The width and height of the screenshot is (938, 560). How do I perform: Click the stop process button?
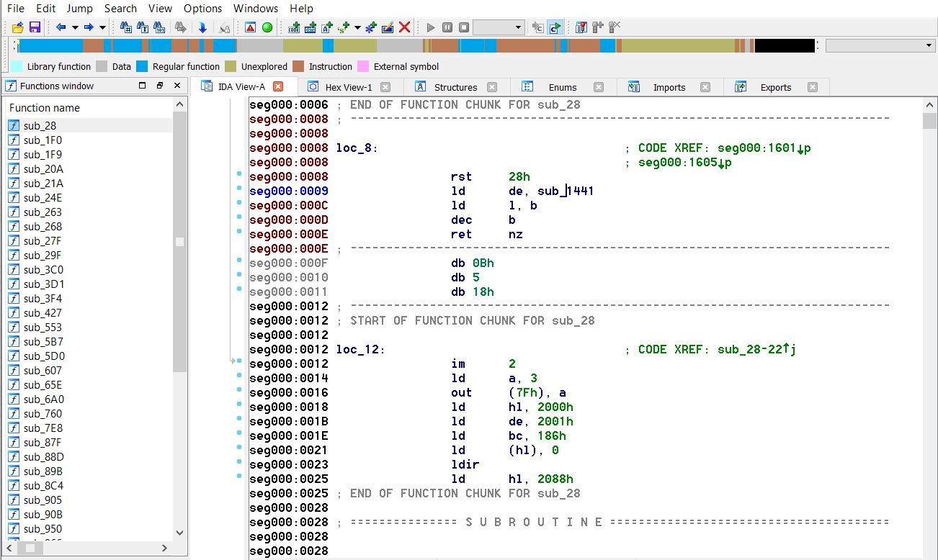click(464, 27)
